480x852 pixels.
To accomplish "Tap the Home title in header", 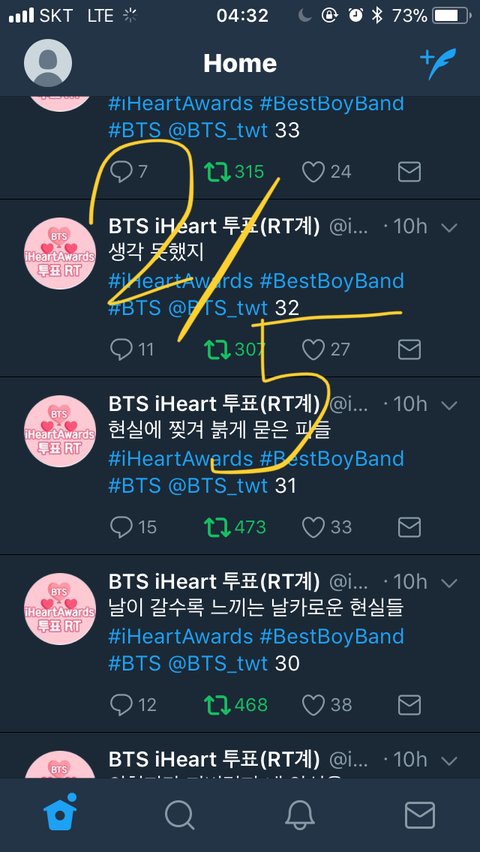I will 240,64.
